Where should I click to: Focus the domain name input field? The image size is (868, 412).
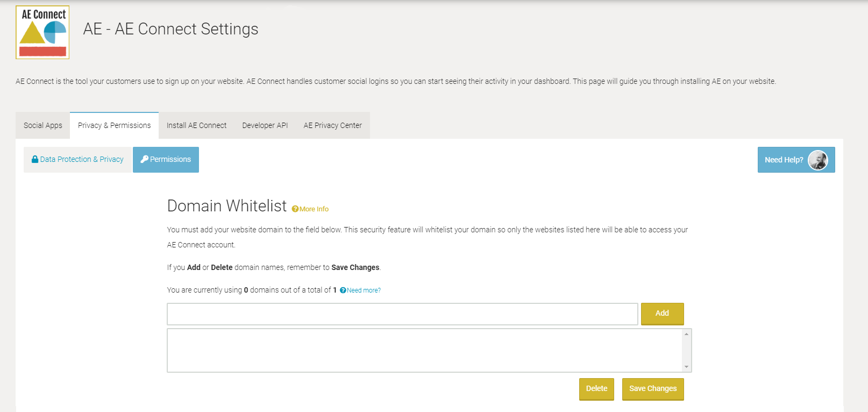point(402,314)
